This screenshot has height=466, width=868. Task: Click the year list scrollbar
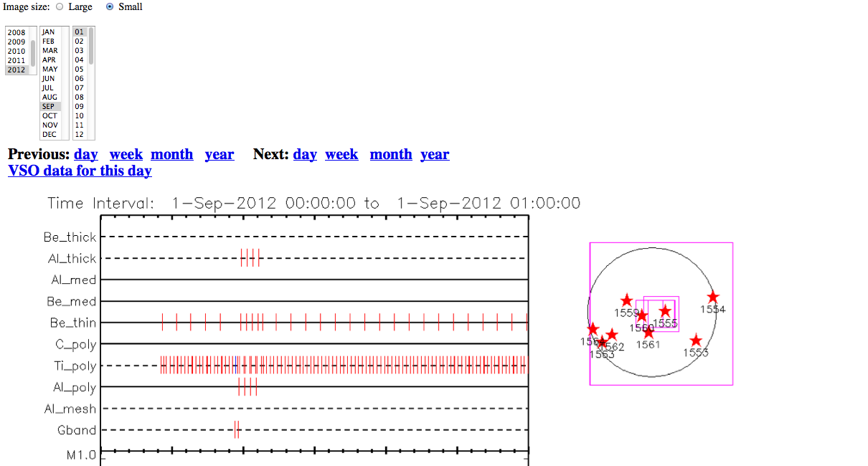coord(33,50)
